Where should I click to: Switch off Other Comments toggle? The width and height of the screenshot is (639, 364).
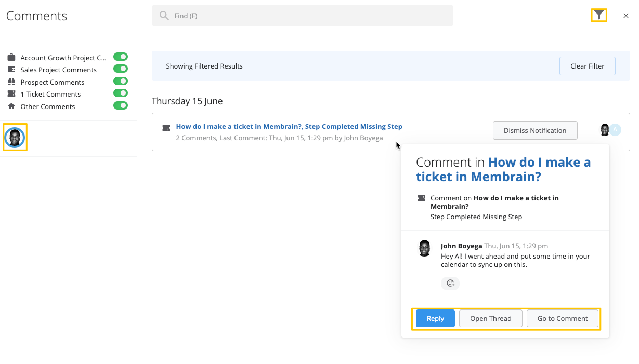point(121,106)
